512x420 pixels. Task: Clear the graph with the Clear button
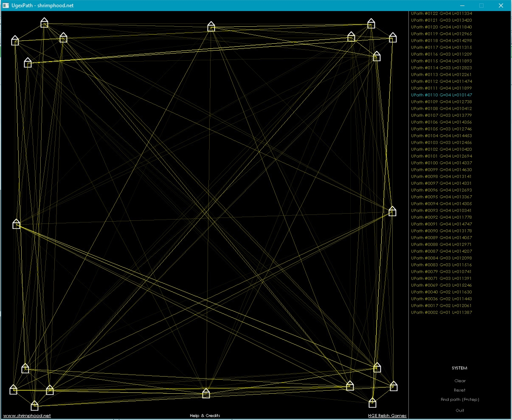(x=460, y=381)
